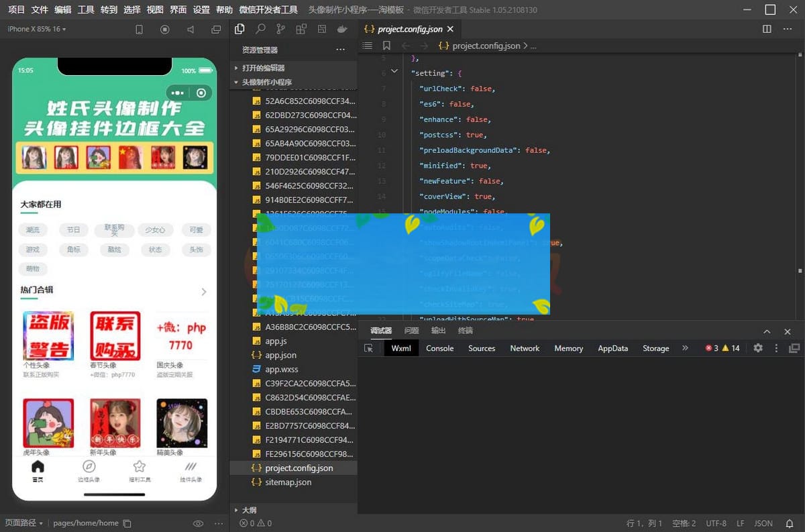Open the search panel magnifier icon
The image size is (805, 532).
[x=260, y=30]
